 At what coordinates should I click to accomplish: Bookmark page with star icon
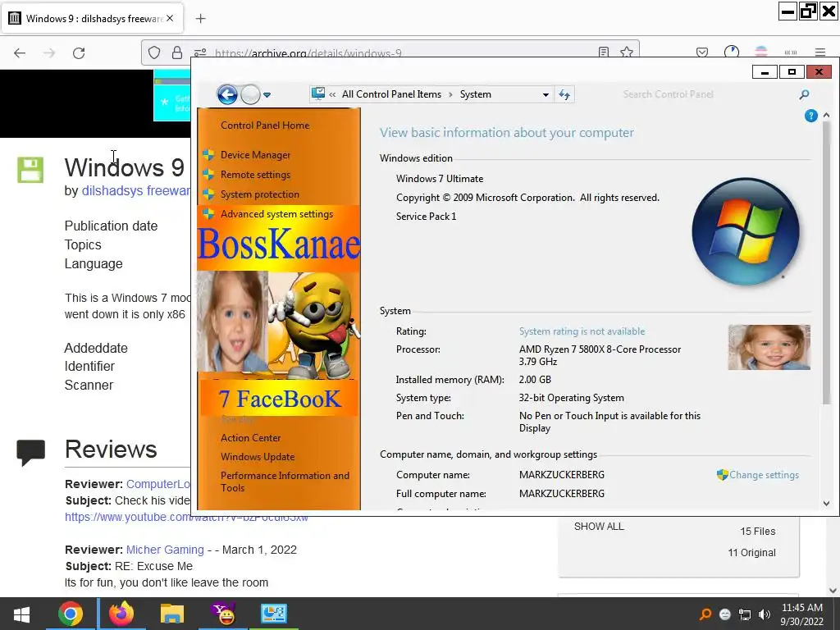click(626, 52)
